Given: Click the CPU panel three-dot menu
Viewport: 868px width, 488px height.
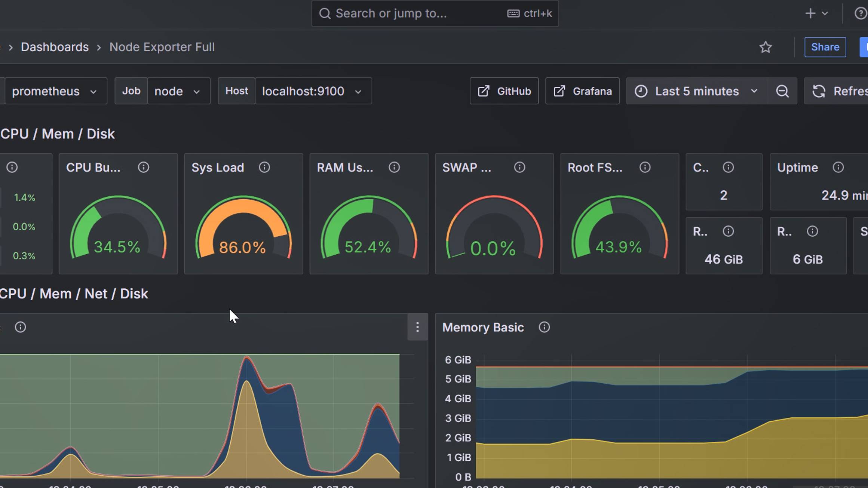Looking at the screenshot, I should 417,327.
